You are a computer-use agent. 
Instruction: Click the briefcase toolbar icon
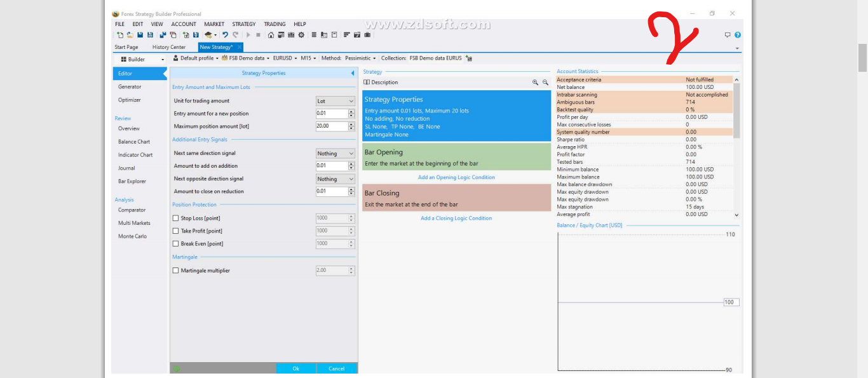367,35
